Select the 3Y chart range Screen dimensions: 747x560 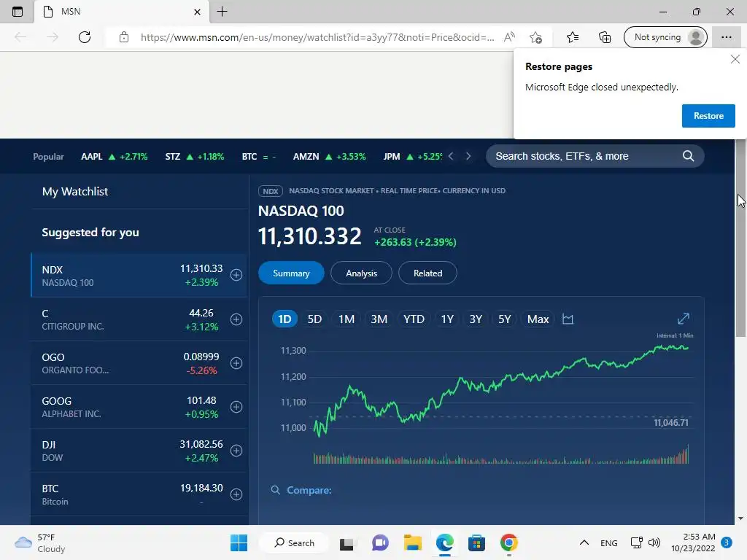pos(476,319)
